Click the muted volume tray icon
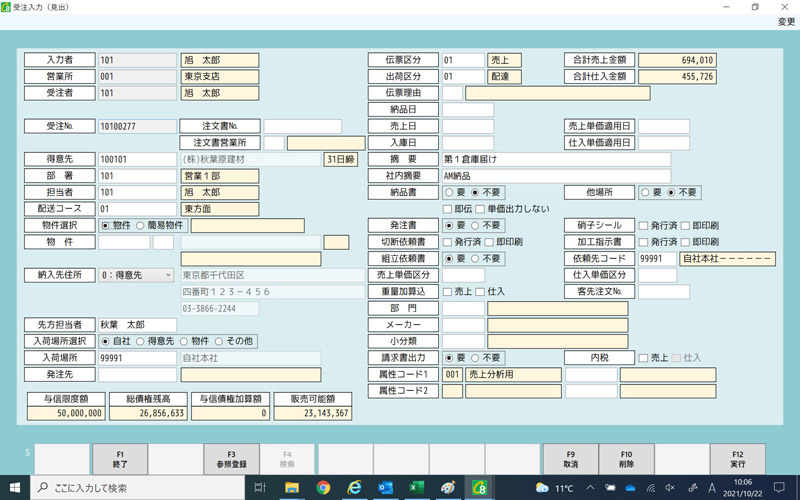Image resolution: width=800 pixels, height=500 pixels. click(670, 488)
